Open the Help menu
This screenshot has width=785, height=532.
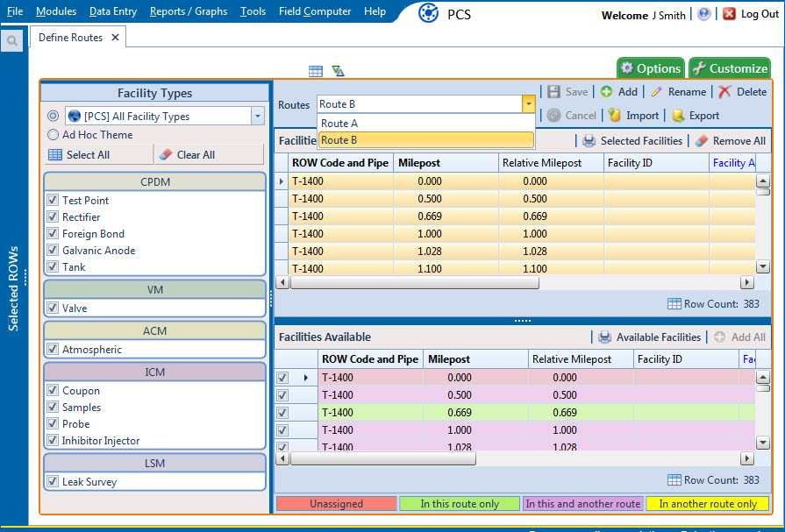pyautogui.click(x=375, y=11)
